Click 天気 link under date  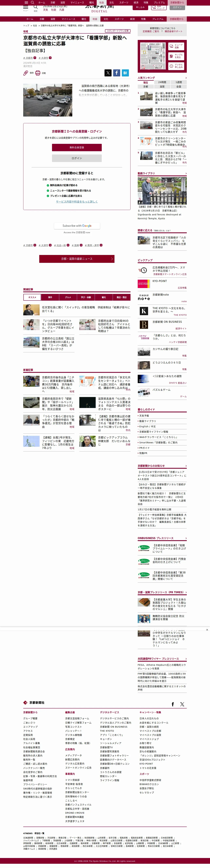(x=45, y=10)
